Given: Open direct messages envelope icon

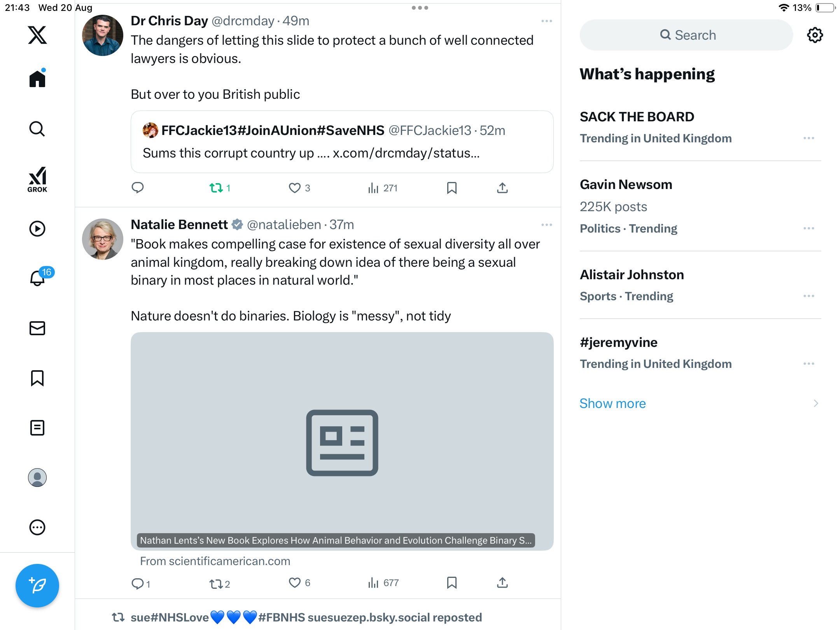Looking at the screenshot, I should pos(37,328).
